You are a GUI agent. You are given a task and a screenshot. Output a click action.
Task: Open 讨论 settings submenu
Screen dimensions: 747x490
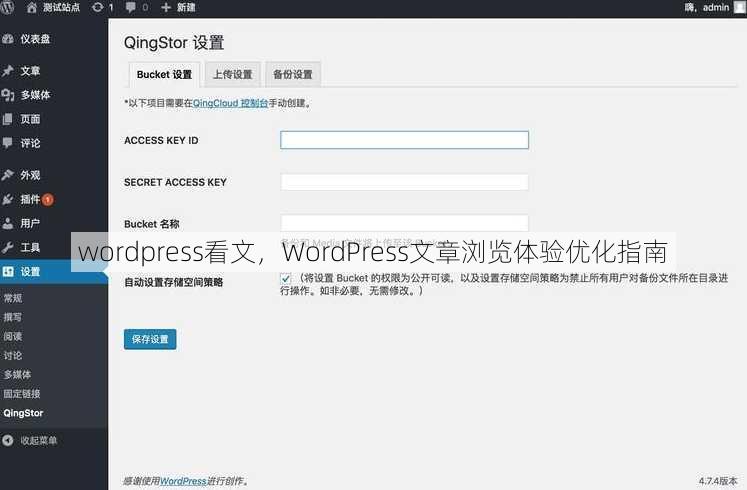(13, 355)
